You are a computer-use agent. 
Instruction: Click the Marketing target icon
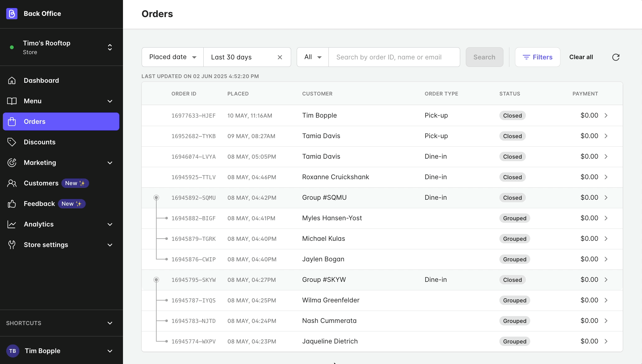12,163
